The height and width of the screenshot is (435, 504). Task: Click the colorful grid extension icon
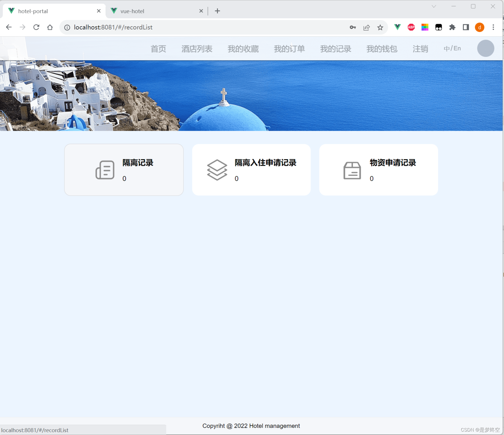tap(425, 27)
